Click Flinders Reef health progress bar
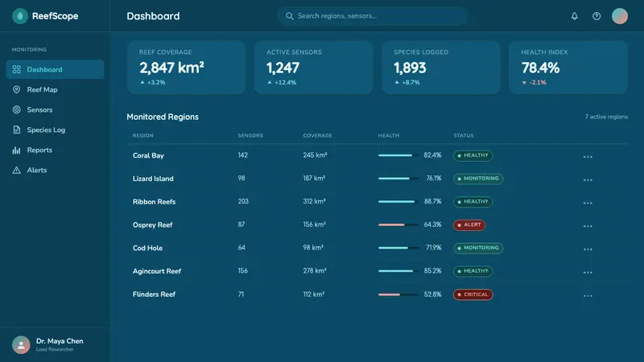Viewport: 644px width, 362px height. coord(398,294)
